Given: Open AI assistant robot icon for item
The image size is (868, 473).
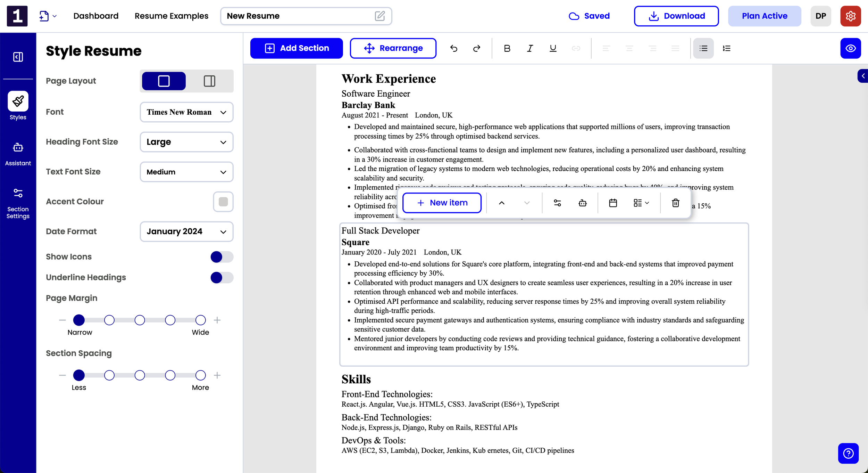Looking at the screenshot, I should click(583, 203).
